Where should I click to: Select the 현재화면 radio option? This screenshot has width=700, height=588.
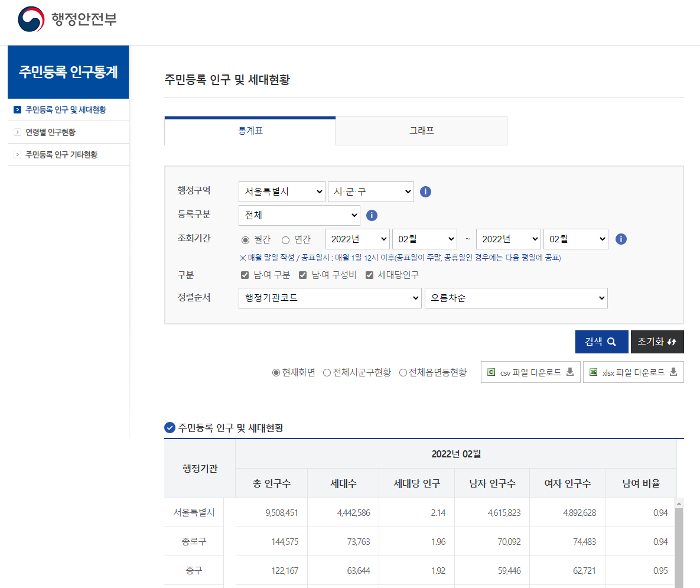pos(276,372)
